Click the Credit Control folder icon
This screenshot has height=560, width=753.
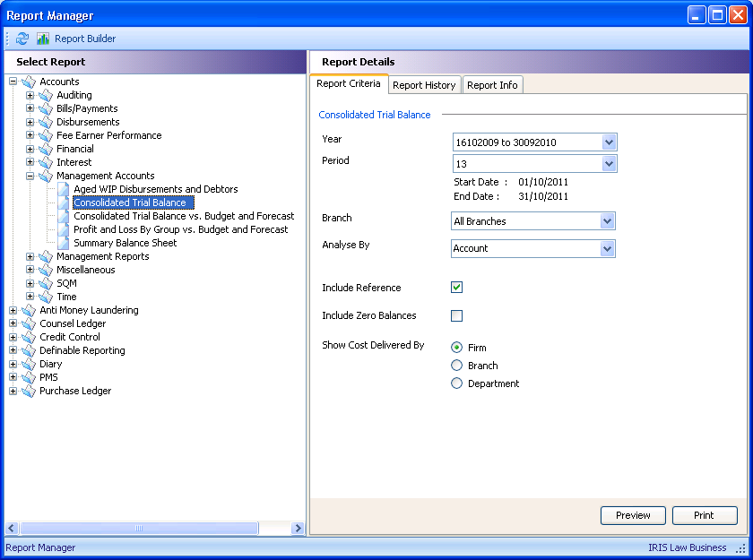pos(29,337)
